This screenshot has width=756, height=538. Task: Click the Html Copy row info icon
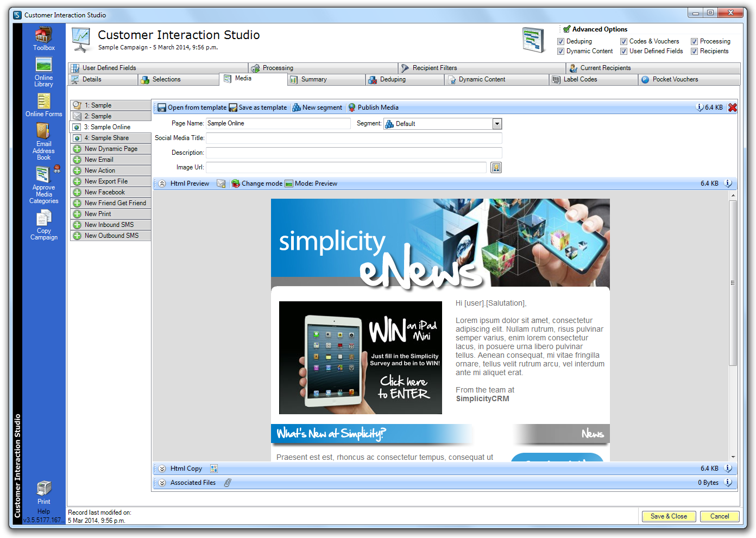tap(728, 469)
